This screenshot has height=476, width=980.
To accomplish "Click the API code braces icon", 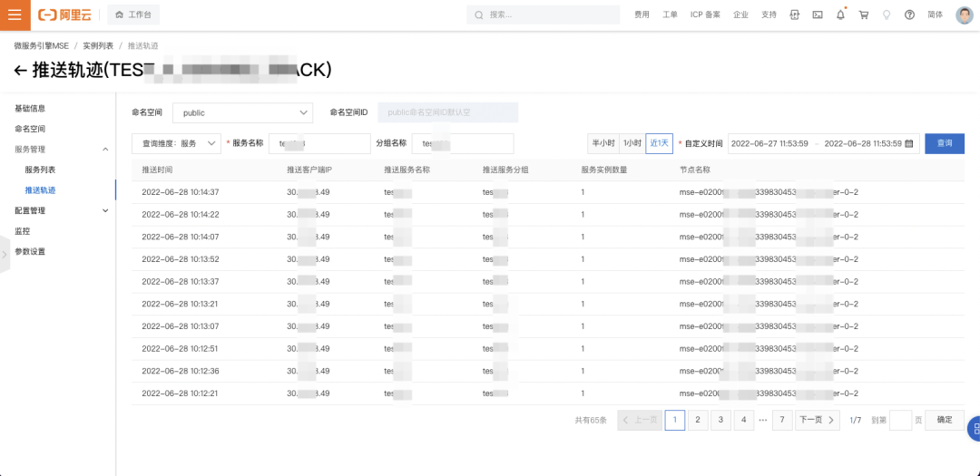I will click(795, 15).
